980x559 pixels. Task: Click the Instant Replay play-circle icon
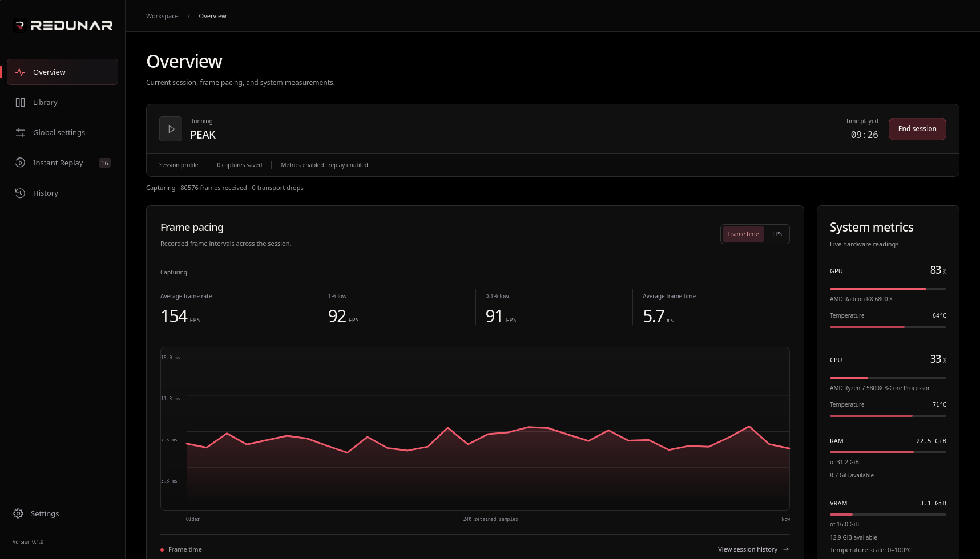(21, 163)
